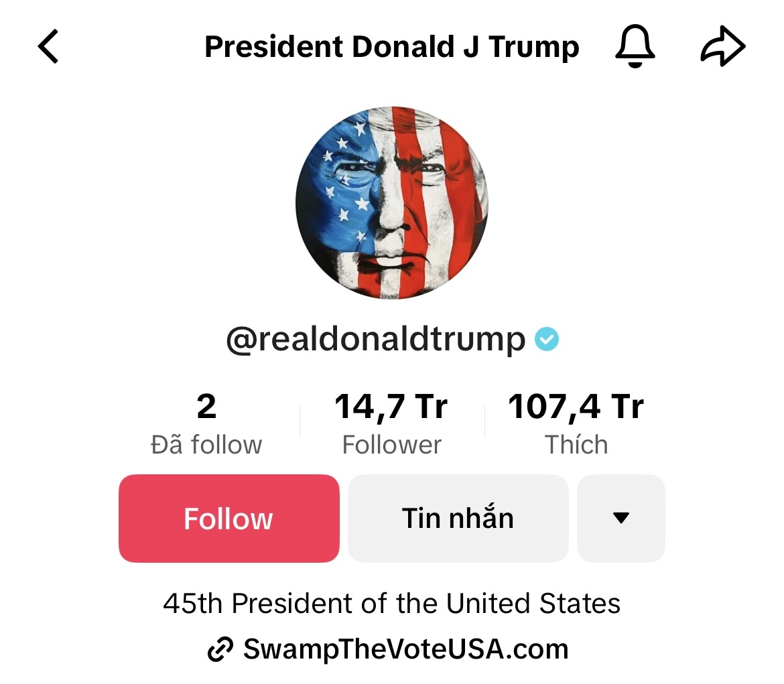Expand suggested accounts dropdown arrow
Image resolution: width=784 pixels, height=684 pixels.
(x=620, y=518)
